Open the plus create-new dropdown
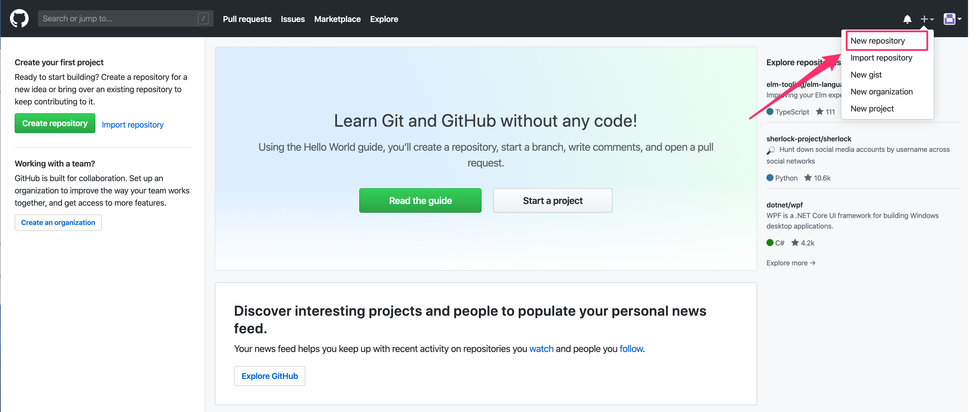The image size is (980, 412). click(x=927, y=19)
